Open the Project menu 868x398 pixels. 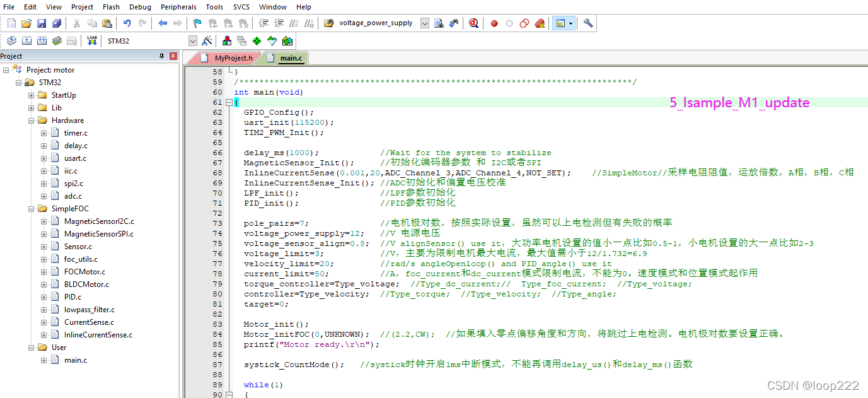click(x=82, y=7)
